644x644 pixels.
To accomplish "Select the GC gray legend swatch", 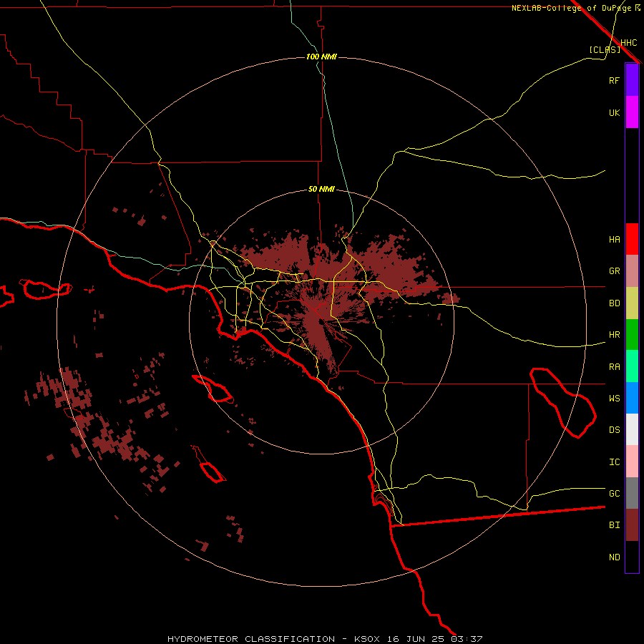I will point(632,493).
